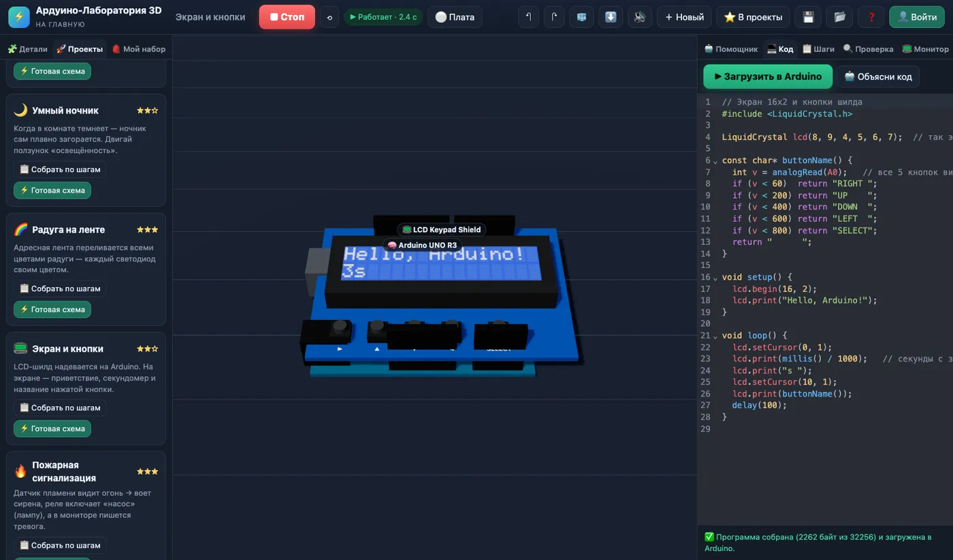The image size is (953, 560).
Task: Click Собрать по шагам for Экран и кнопки
Action: [x=60, y=408]
